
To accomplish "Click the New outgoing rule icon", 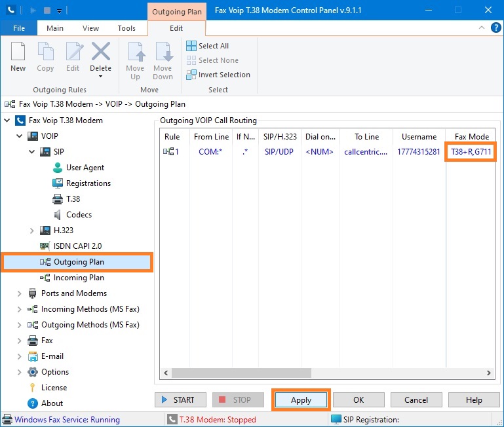I will 18,51.
